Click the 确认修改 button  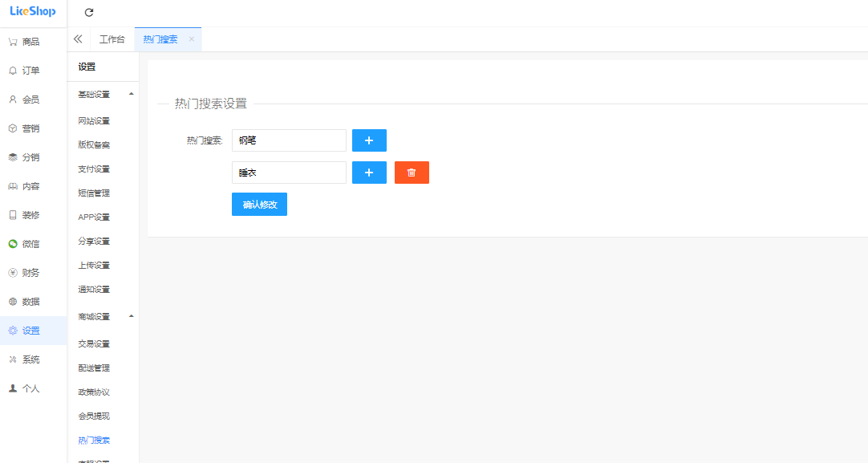[x=260, y=205]
